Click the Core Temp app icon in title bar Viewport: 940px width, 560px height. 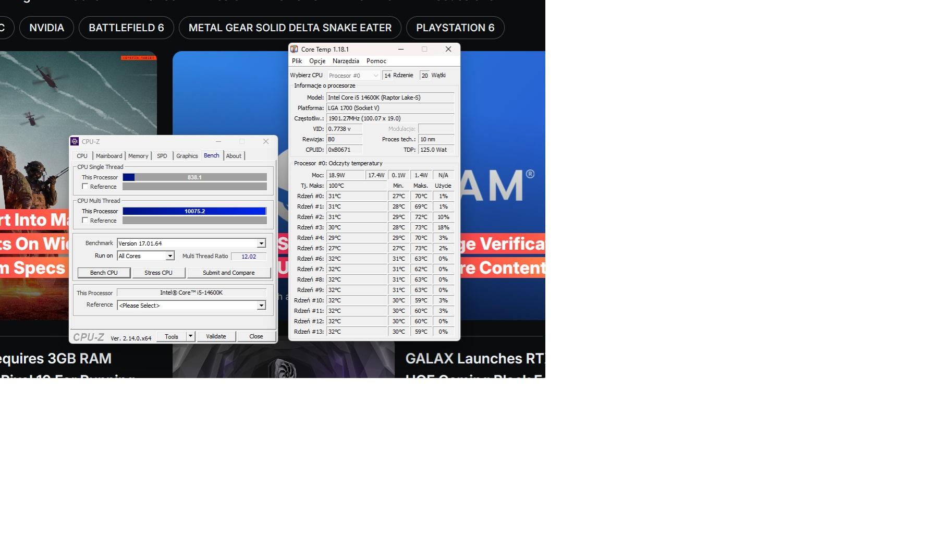point(295,49)
